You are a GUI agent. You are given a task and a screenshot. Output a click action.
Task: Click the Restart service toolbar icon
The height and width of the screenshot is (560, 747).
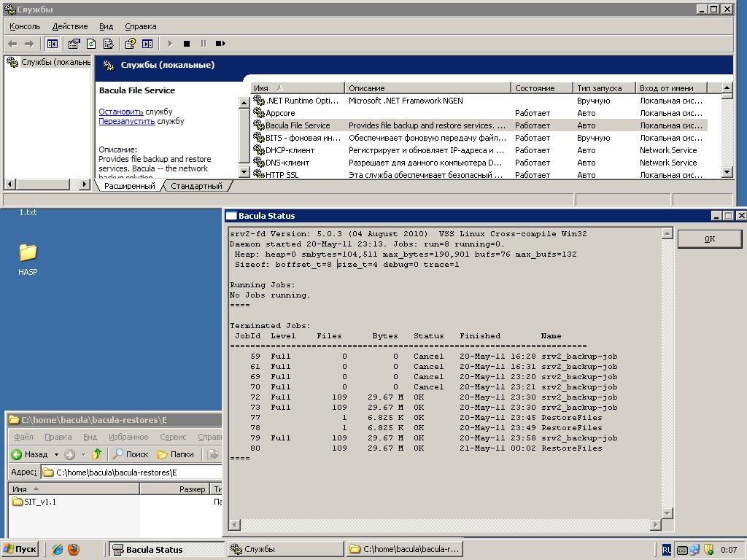point(220,44)
